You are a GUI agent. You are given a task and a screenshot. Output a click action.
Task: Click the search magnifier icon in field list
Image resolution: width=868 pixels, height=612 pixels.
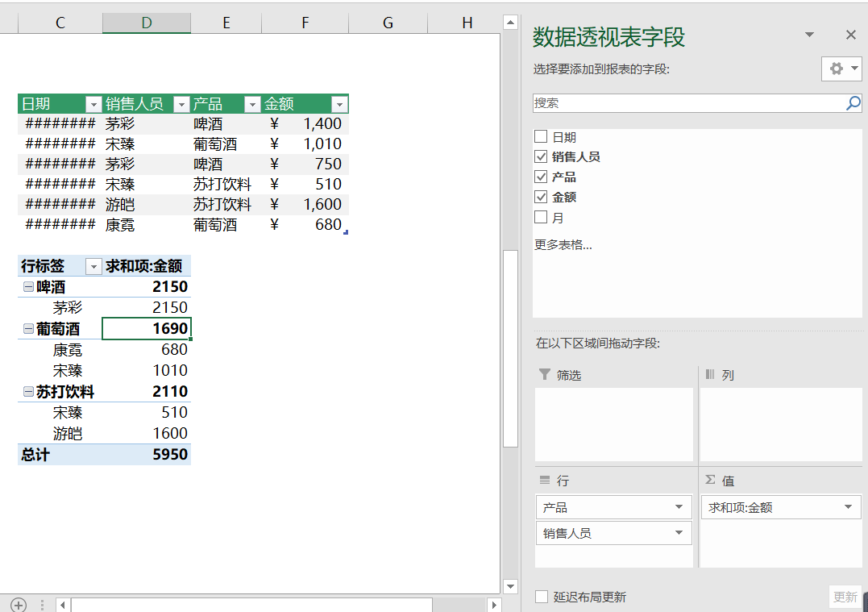click(x=853, y=103)
